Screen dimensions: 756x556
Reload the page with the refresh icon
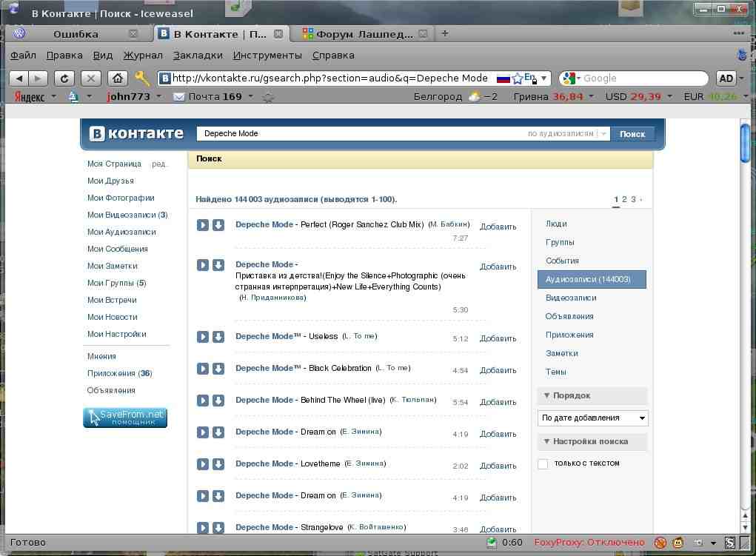coord(64,78)
